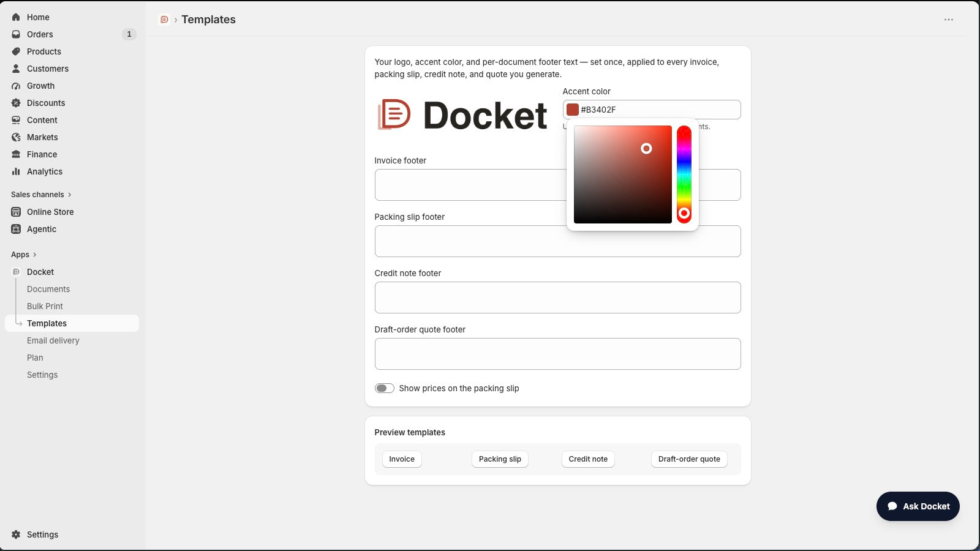Click the Markets globe icon

16,137
